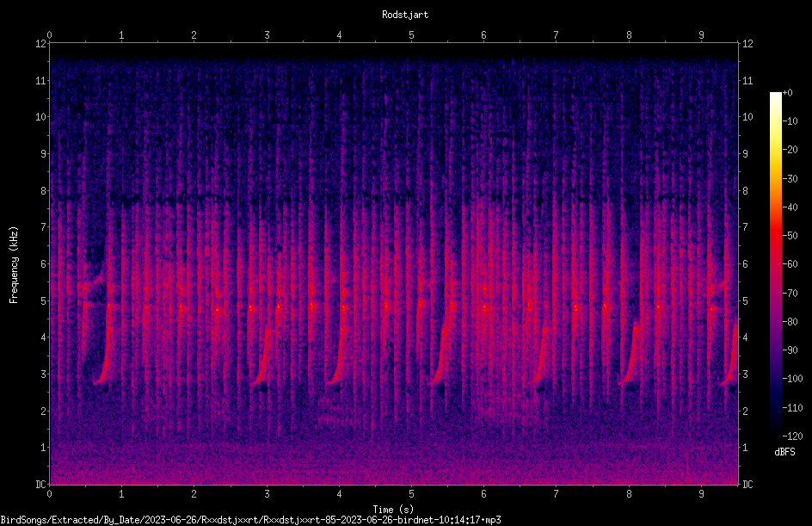
Task: Click the BirdSongs mp3 file path text
Action: [x=250, y=520]
